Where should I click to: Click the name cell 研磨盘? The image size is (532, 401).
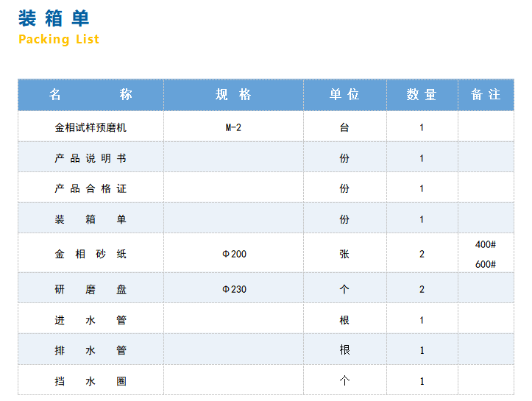click(91, 289)
